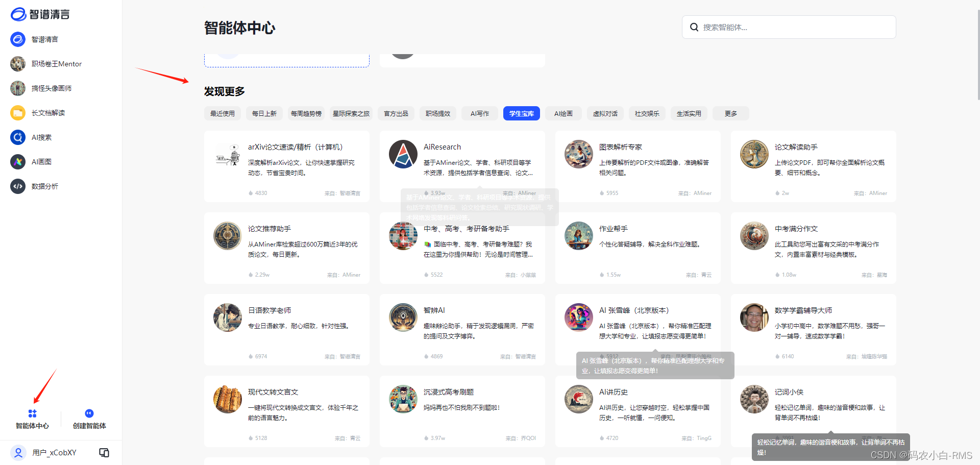Click 沉浸式高考刷题 agent avatar
The width and height of the screenshot is (980, 465).
(x=403, y=399)
